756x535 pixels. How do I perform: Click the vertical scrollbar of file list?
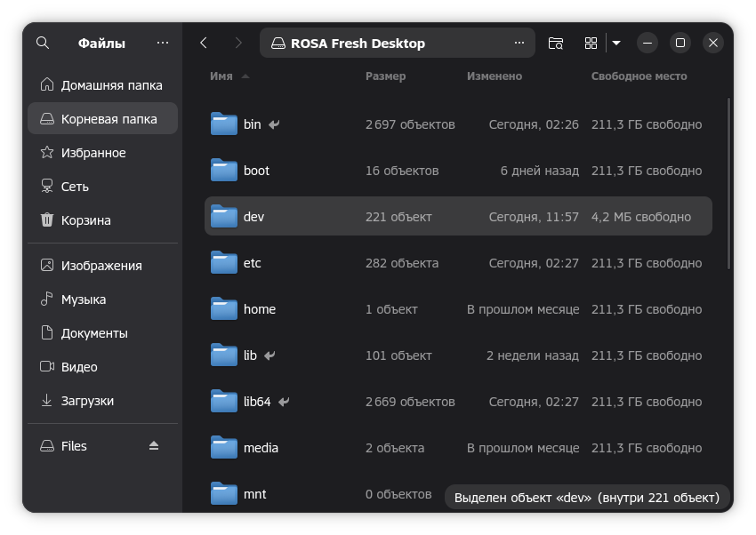728,183
